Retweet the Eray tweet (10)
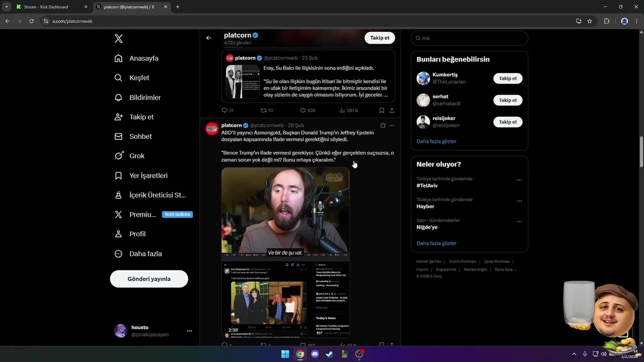Screen dimensions: 644x362 267,111
